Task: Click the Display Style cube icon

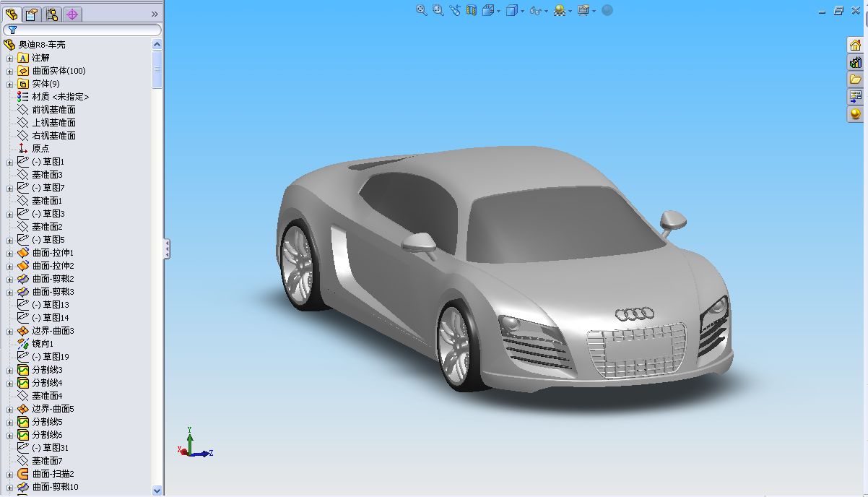Action: point(512,10)
